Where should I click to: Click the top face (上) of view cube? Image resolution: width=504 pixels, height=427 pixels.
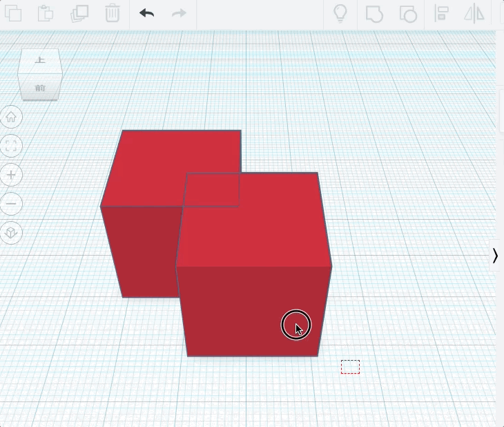coord(40,62)
